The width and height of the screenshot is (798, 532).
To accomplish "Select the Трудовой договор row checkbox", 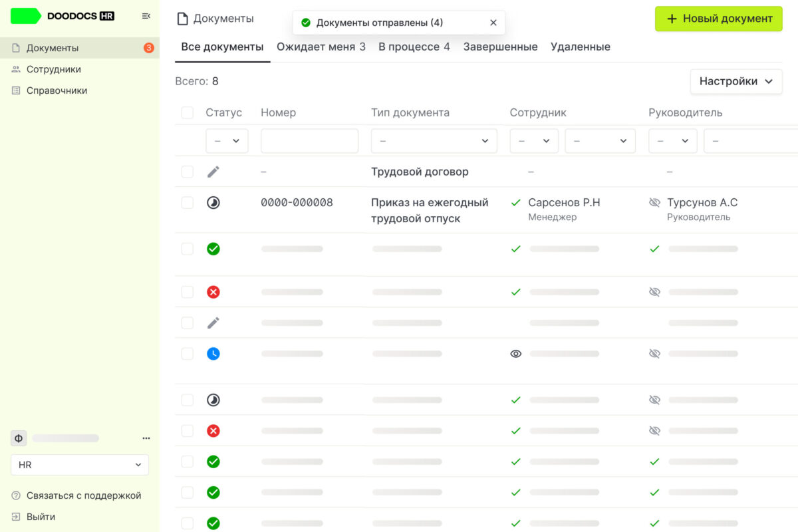I will pyautogui.click(x=188, y=172).
